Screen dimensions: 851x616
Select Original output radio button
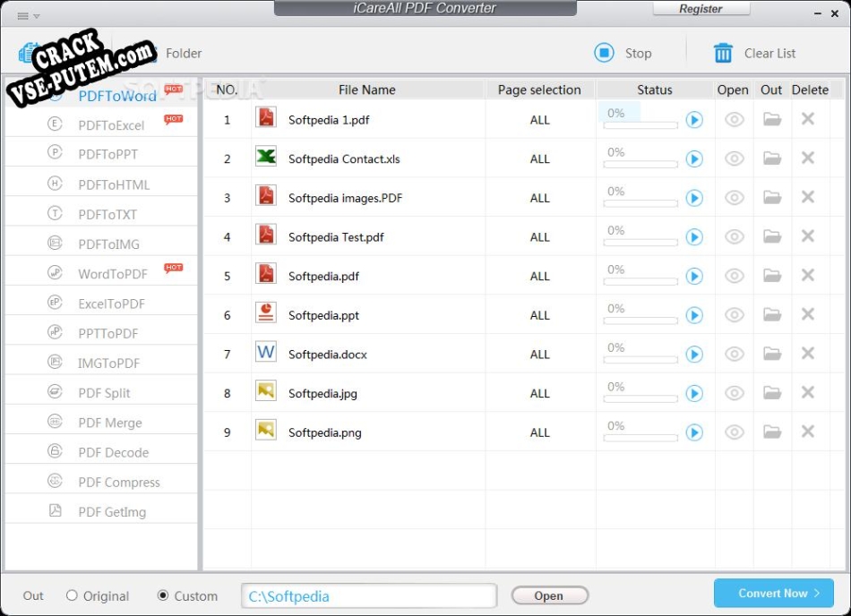(x=72, y=595)
